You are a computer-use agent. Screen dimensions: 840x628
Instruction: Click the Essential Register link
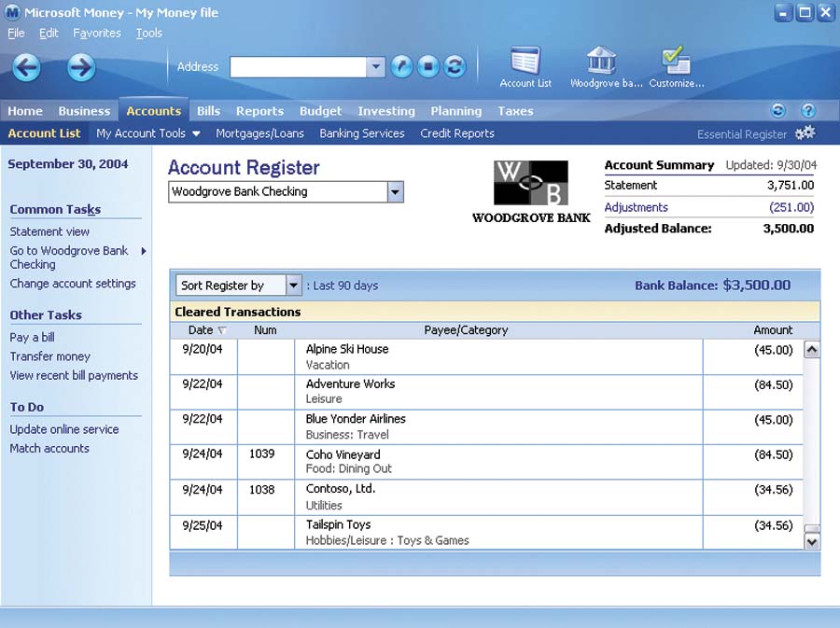741,134
